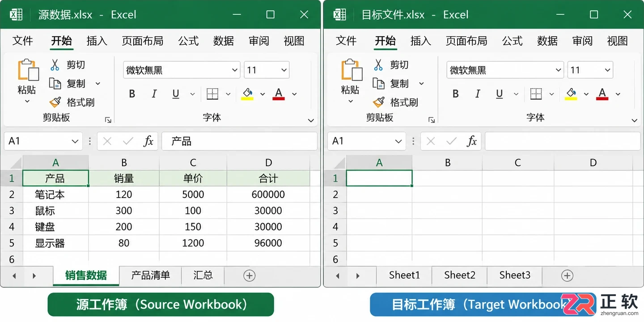The height and width of the screenshot is (322, 644).
Task: Select column D header in source workbook
Action: tap(268, 162)
